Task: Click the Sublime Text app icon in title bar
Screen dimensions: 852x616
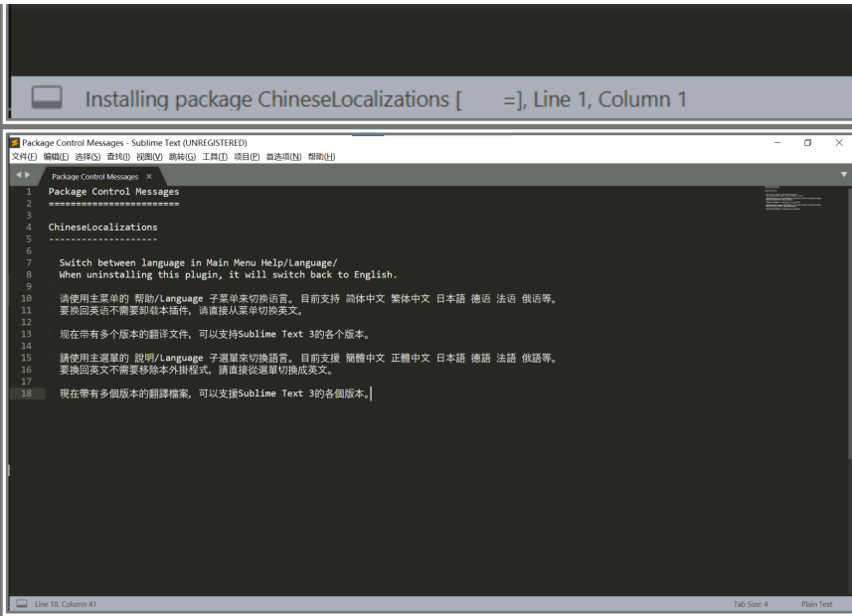Action: (x=15, y=143)
